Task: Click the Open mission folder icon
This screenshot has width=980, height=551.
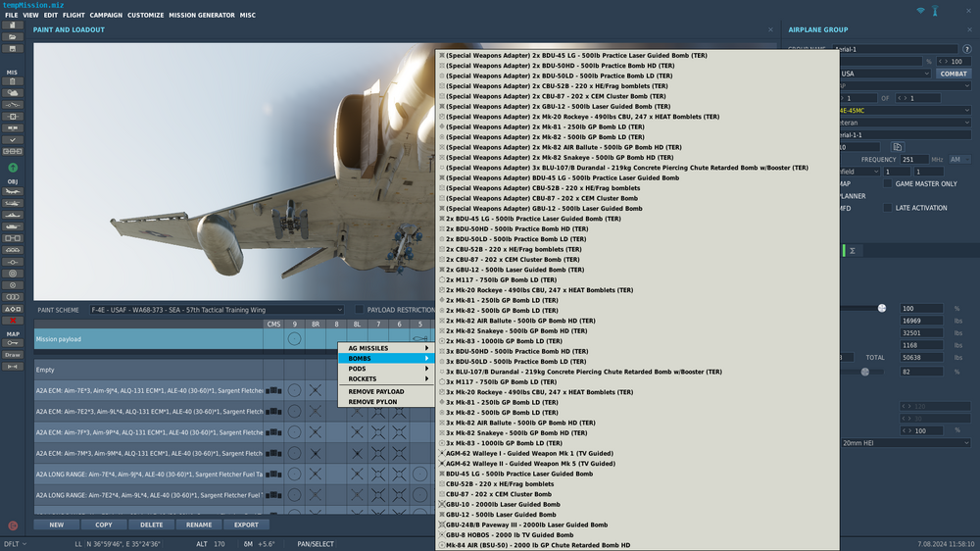Action: coord(13,37)
